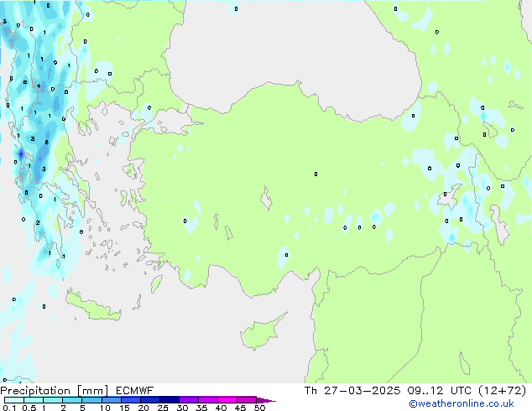This screenshot has width=532, height=411.
Task: Click the 30–35 mm purple legend swatch
Action: click(189, 400)
